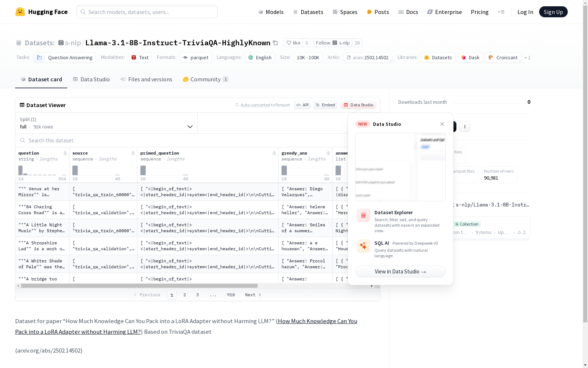Click the Croissant library tag
This screenshot has height=368, width=588.
tap(503, 57)
